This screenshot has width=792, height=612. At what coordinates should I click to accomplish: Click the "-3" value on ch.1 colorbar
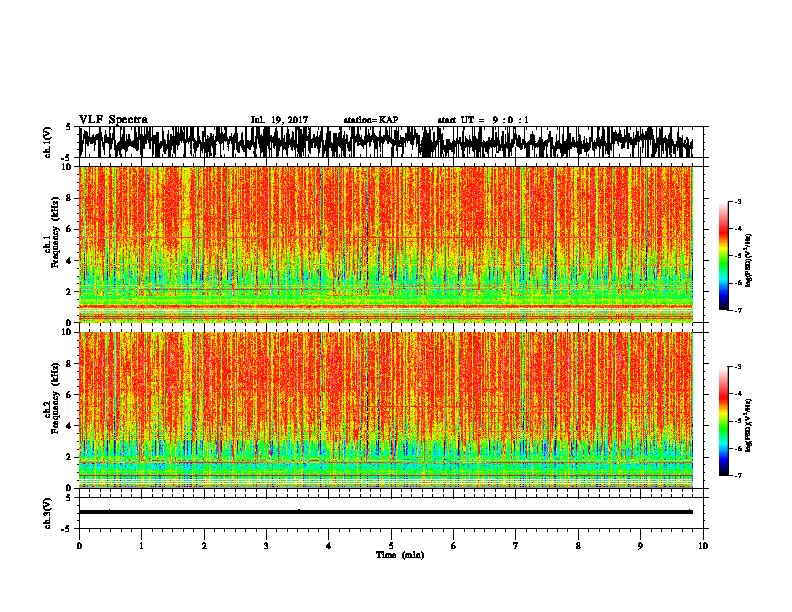click(x=737, y=201)
